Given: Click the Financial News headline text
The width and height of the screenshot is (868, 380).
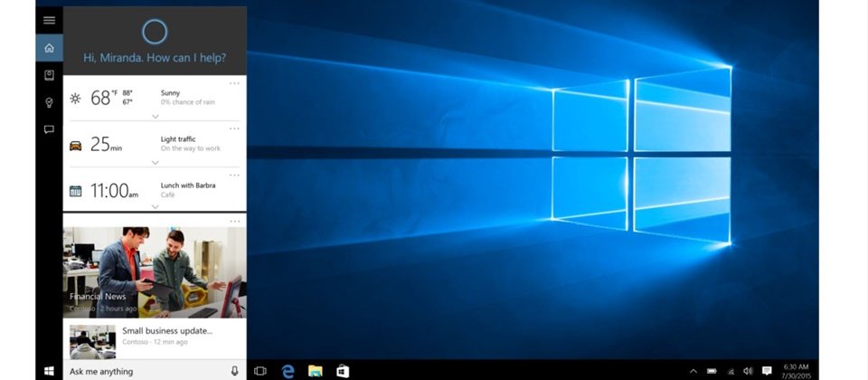Looking at the screenshot, I should point(98,297).
